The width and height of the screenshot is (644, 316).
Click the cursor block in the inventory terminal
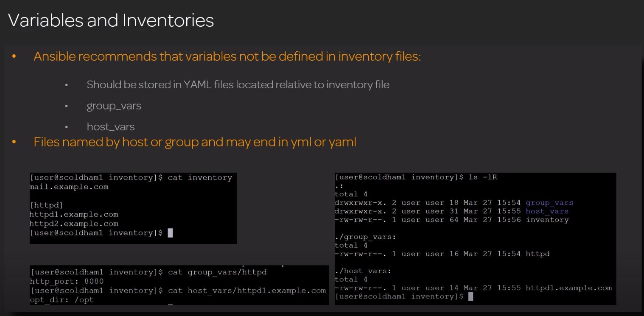click(170, 233)
